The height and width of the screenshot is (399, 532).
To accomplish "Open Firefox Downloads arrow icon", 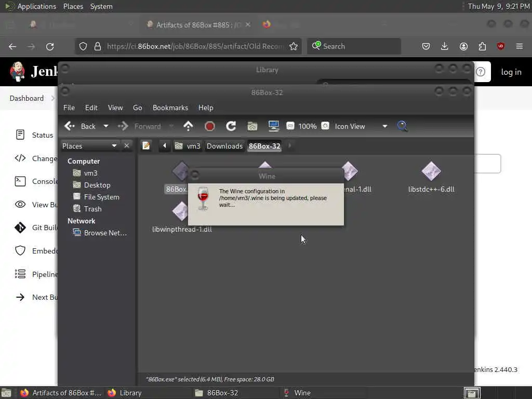I will [445, 46].
